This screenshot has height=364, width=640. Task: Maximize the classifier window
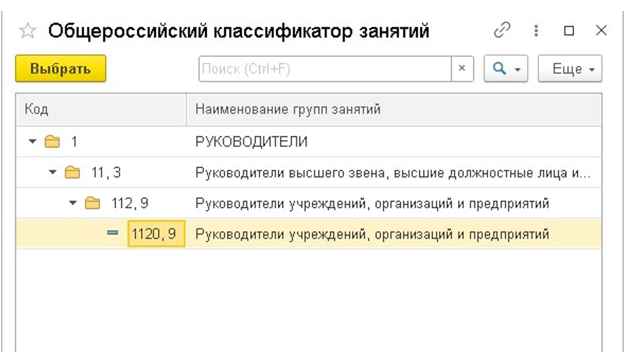[x=569, y=31]
